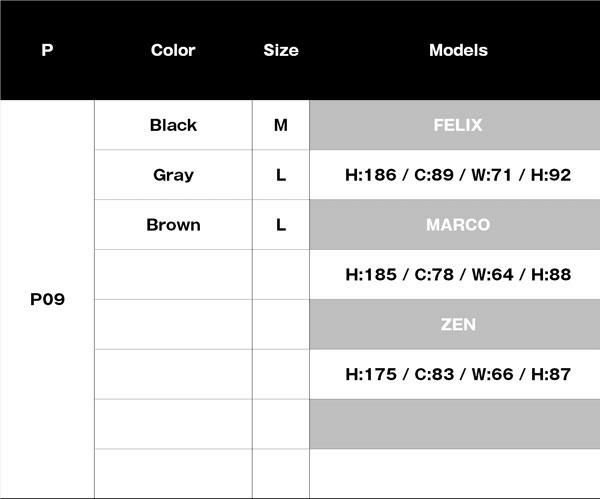Click measurements starting with H:185

458,274
